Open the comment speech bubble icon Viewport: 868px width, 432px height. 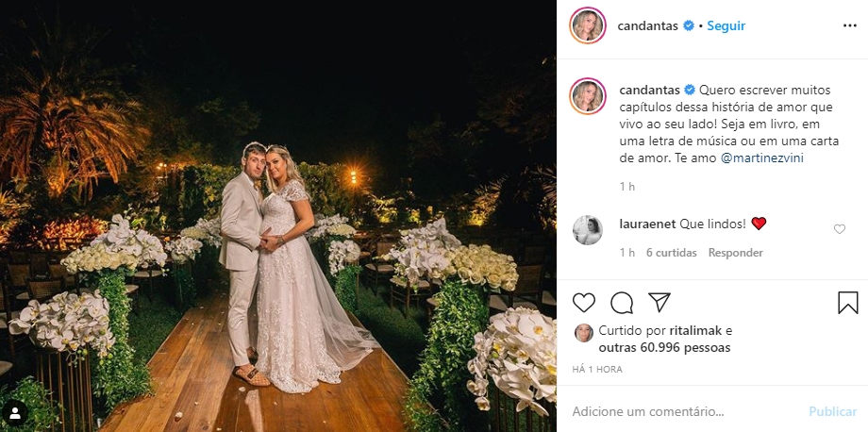pos(622,303)
